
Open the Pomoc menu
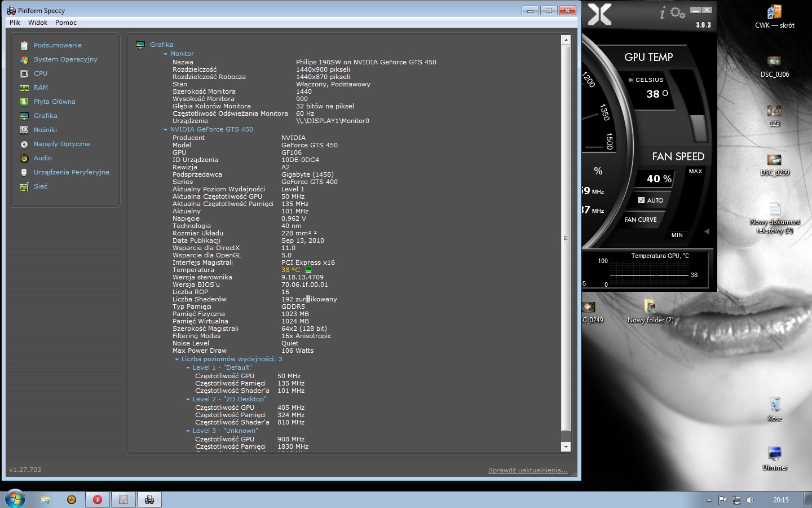point(66,23)
